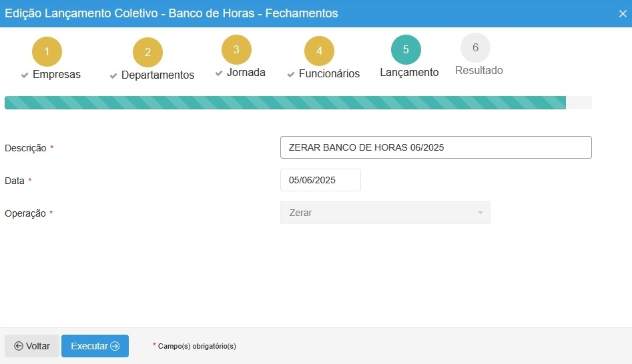Click the gray step 6 circle

point(475,47)
